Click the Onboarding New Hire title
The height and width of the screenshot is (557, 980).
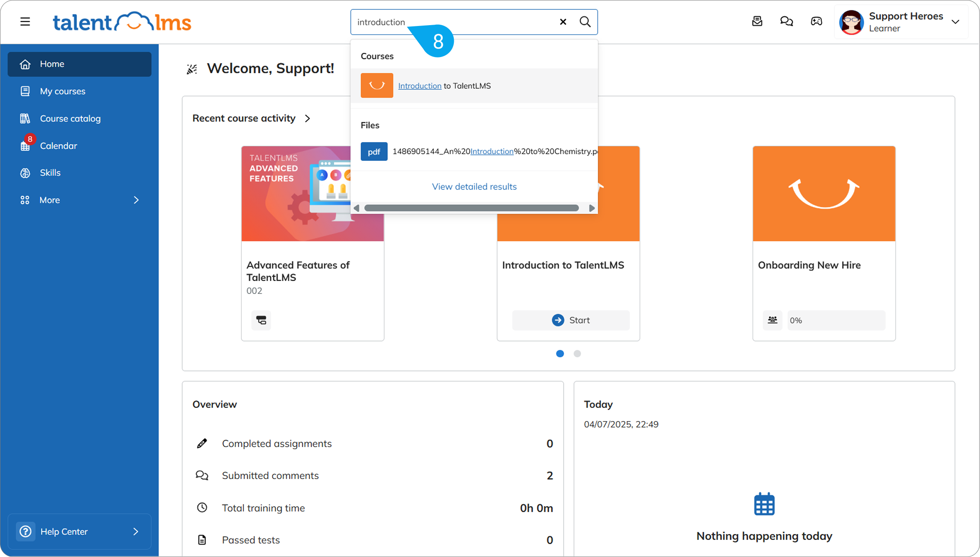[x=809, y=265]
